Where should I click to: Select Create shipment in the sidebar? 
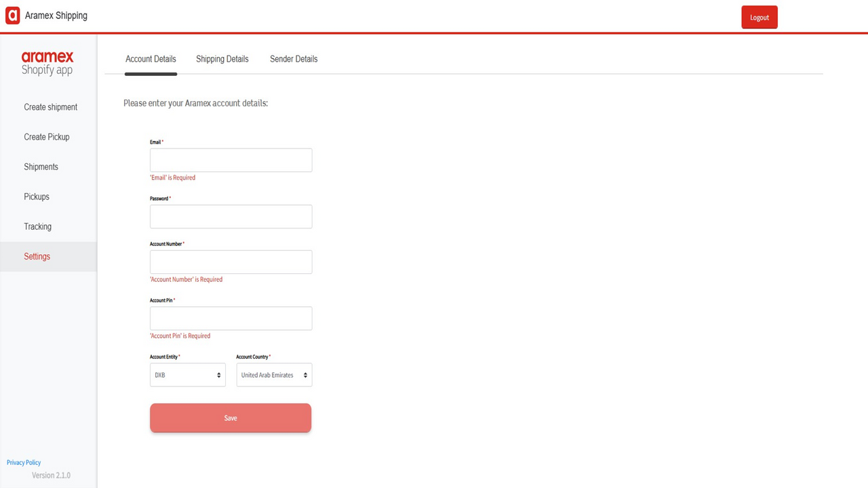[x=50, y=106]
